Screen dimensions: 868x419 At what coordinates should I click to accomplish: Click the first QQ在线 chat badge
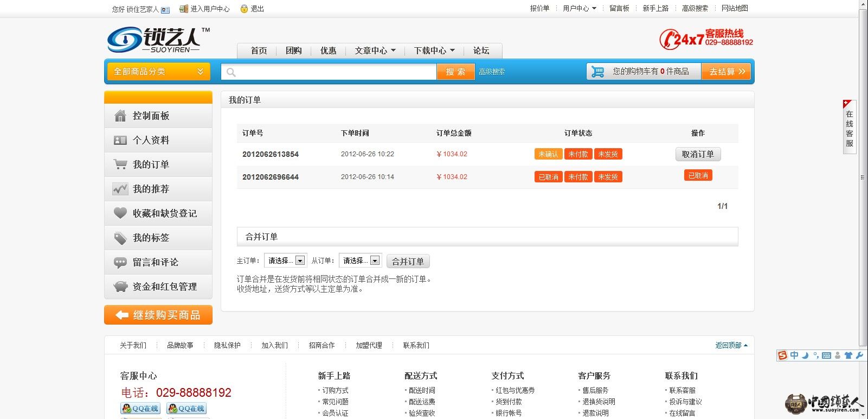140,408
